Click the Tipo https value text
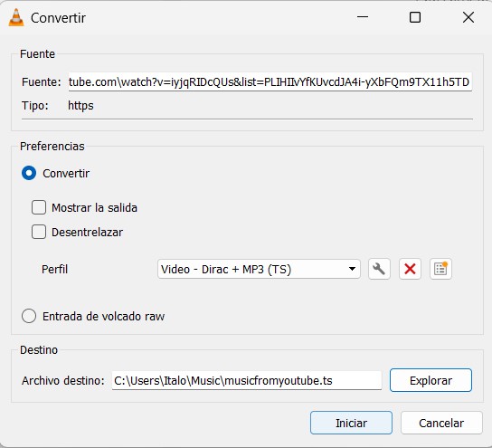This screenshot has height=448, width=492. pos(80,106)
